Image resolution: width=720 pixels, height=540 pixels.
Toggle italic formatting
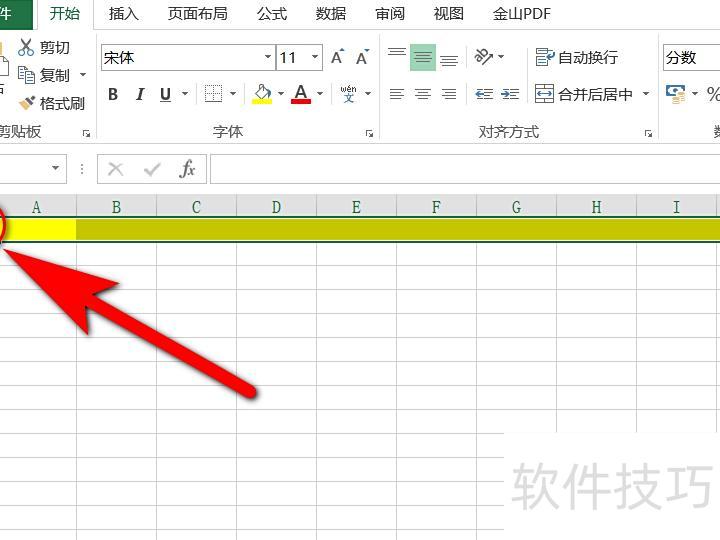[140, 94]
